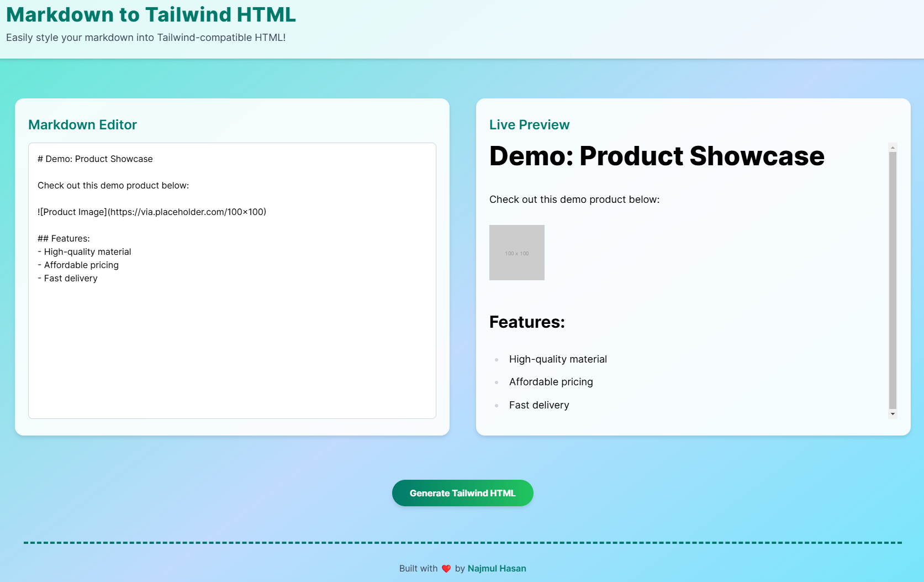Click the '# Demo: Product Showcase' editor line
The height and width of the screenshot is (582, 924).
pos(95,159)
